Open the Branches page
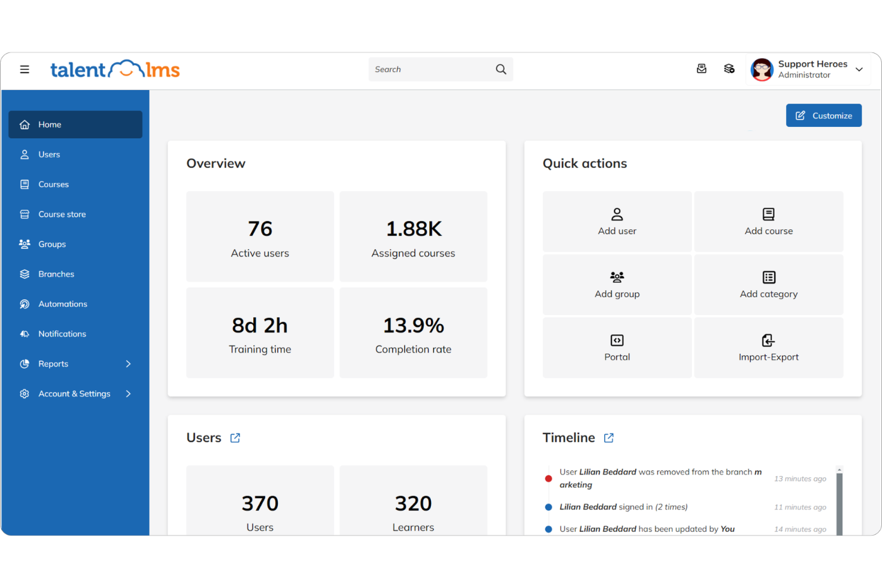 click(x=56, y=273)
